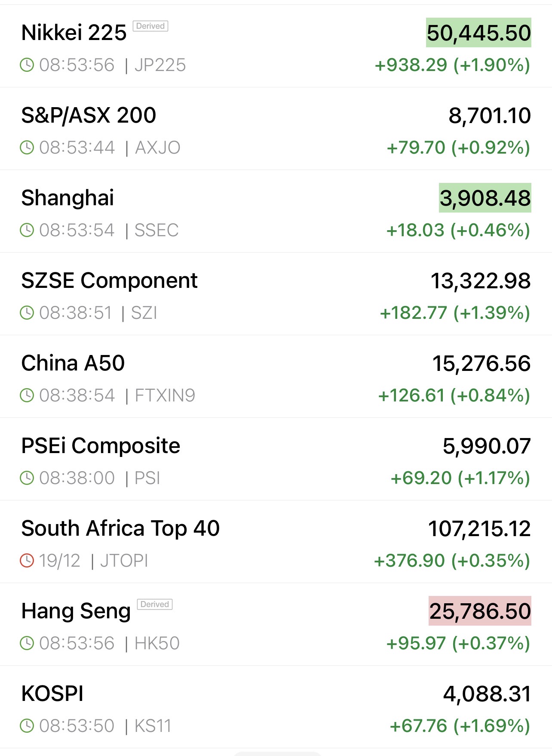Click the clock icon under KOSPI
The width and height of the screenshot is (552, 756).
(x=27, y=726)
